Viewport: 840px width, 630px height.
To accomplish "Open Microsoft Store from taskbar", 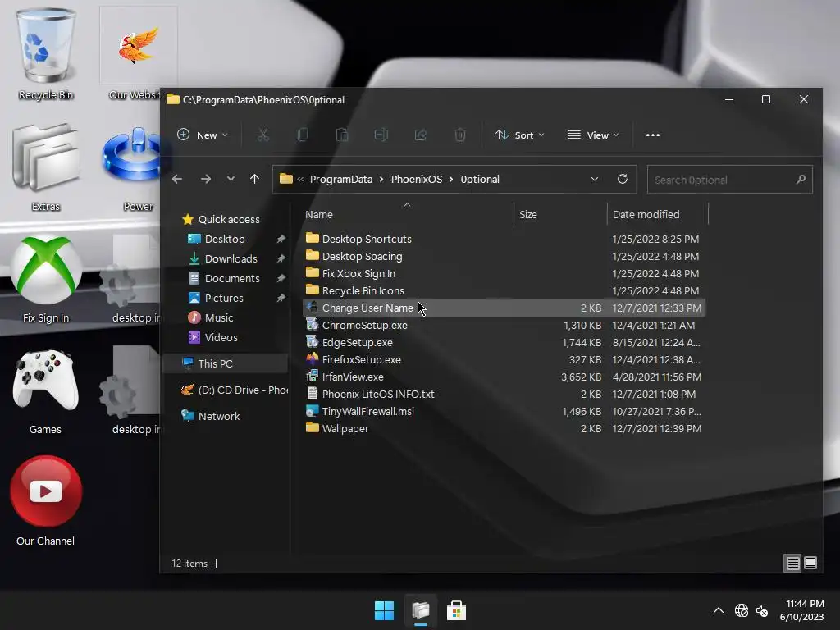I will 456,610.
